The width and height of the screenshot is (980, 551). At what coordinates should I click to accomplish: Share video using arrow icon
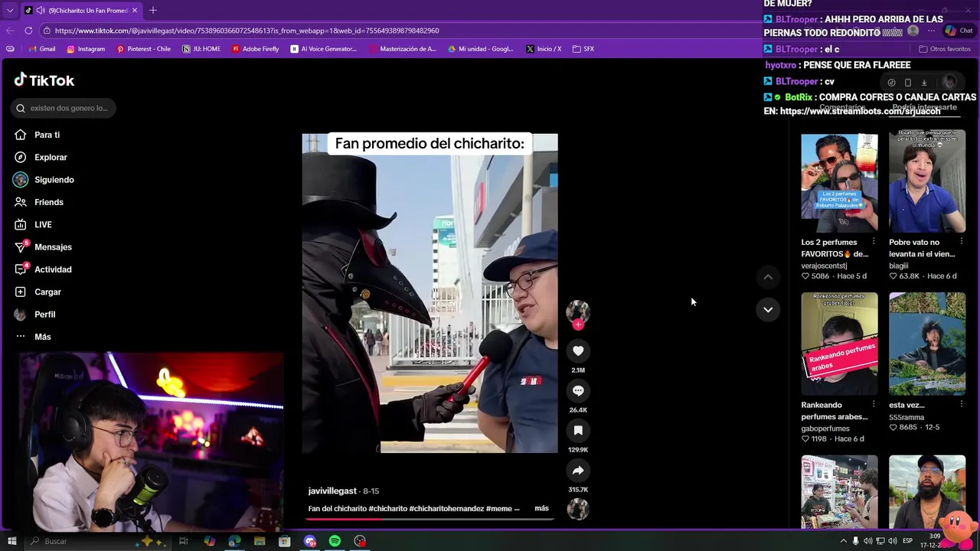tap(578, 470)
